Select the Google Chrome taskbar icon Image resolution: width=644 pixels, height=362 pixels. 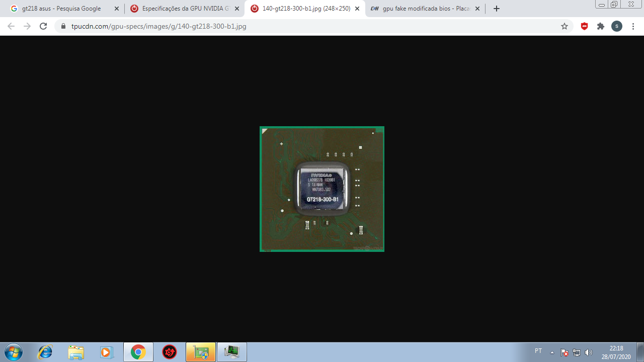(x=138, y=352)
